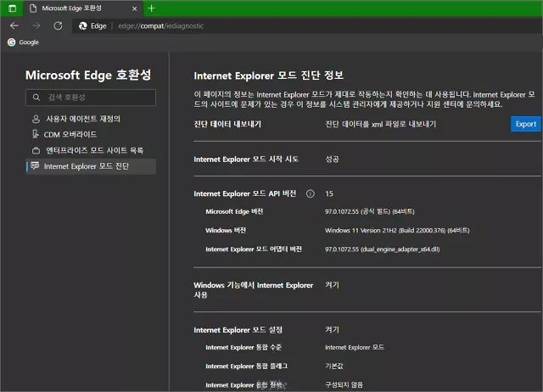Click the API version value 15
Screen dimensions: 543x392
tap(329, 193)
